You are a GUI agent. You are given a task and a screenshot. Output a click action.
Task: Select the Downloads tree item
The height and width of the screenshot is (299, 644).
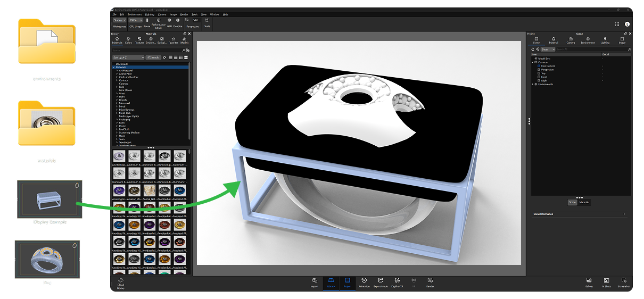[x=122, y=64]
